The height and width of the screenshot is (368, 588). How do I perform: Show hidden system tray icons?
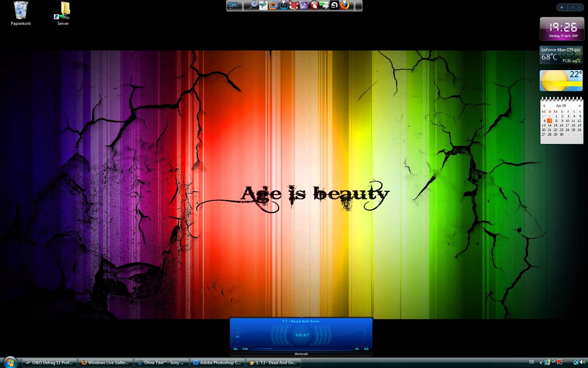541,362
